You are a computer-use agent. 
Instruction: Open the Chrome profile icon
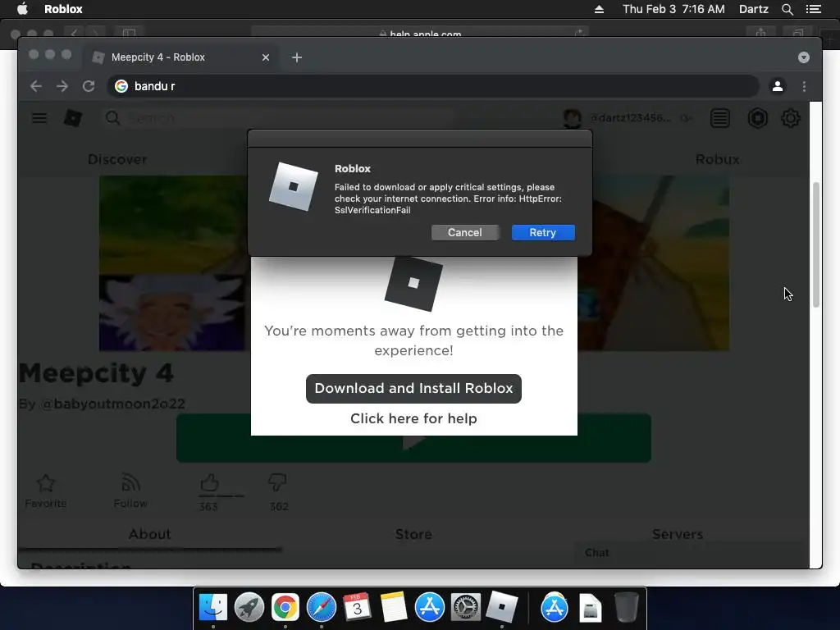(x=778, y=86)
